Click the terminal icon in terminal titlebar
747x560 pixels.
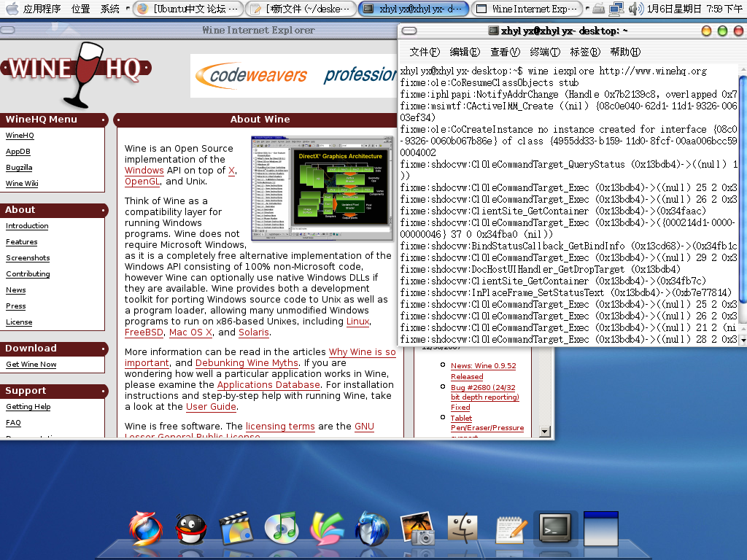494,31
